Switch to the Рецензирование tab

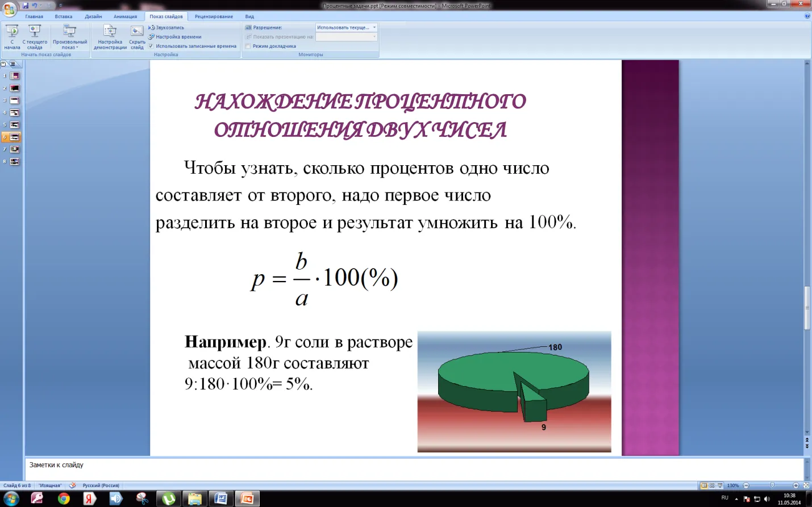[214, 16]
